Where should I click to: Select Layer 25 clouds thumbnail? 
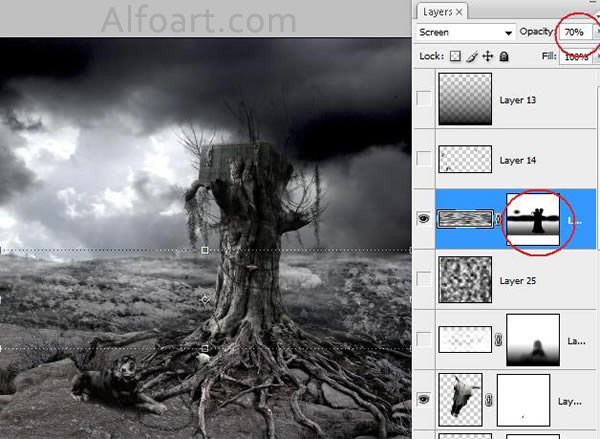[465, 279]
